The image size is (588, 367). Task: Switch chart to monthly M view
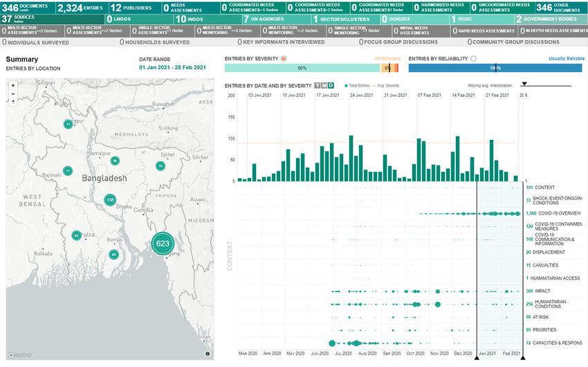click(x=324, y=86)
